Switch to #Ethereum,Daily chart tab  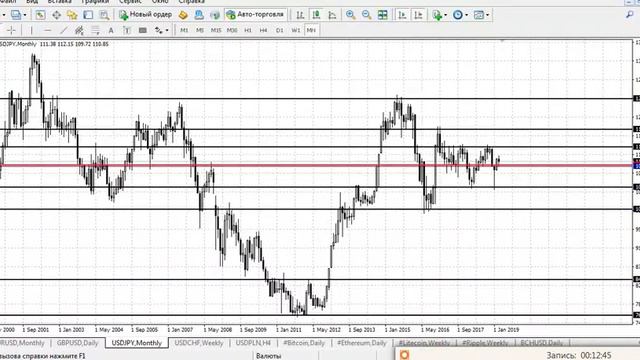pyautogui.click(x=362, y=343)
